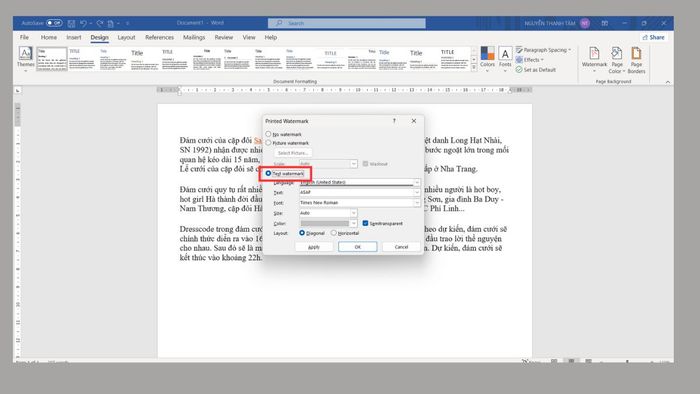
Task: Expand the document formatting gallery arrow
Action: (474, 68)
